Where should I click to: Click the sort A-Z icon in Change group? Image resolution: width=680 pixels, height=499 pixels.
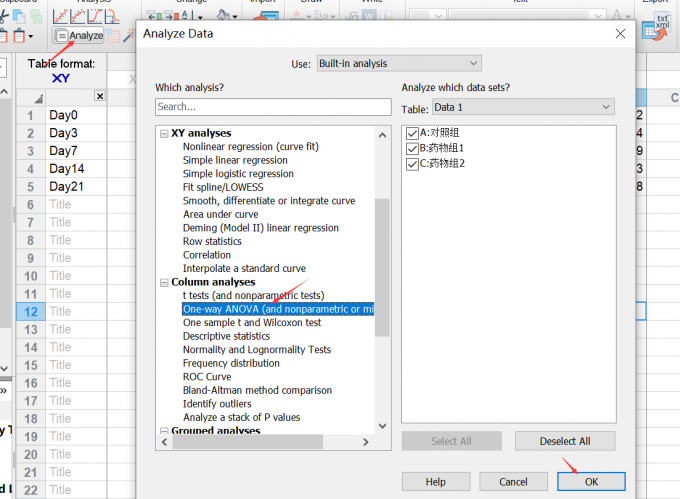188,16
